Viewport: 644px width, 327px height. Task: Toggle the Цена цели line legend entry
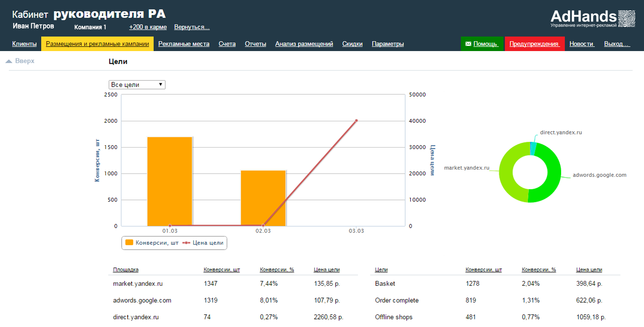[x=203, y=243]
